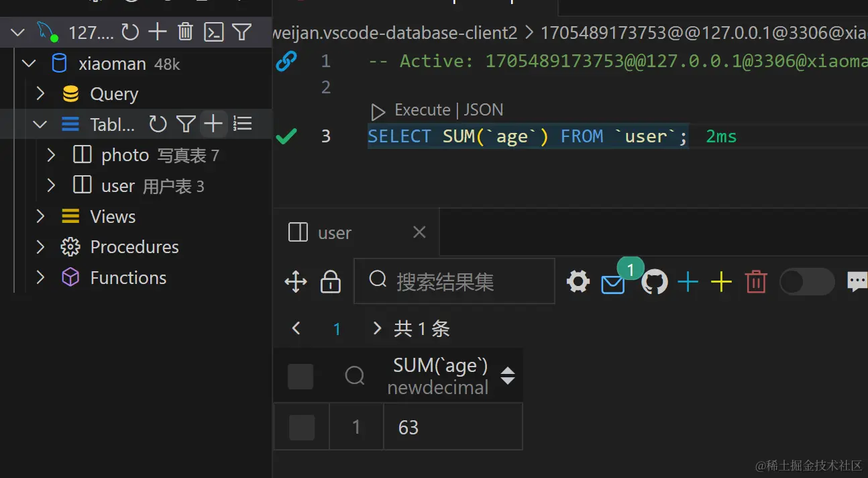Refresh the 127.0.0.1 connection
Viewport: 868px width, 478px height.
(x=130, y=32)
